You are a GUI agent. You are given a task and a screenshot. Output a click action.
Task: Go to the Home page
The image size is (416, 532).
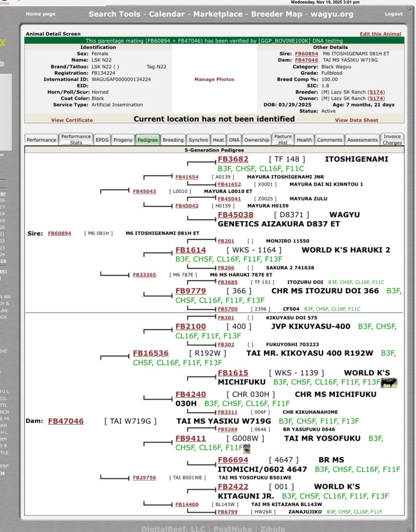[41, 14]
